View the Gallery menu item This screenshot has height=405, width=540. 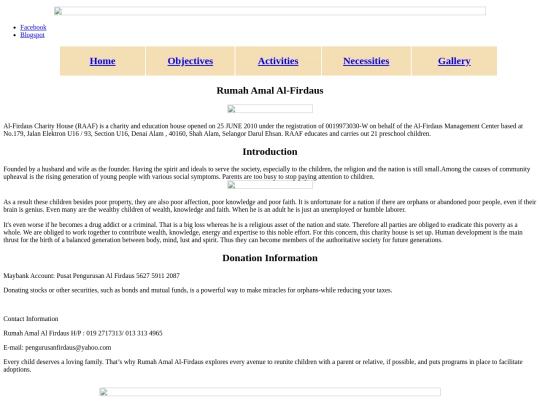(454, 61)
